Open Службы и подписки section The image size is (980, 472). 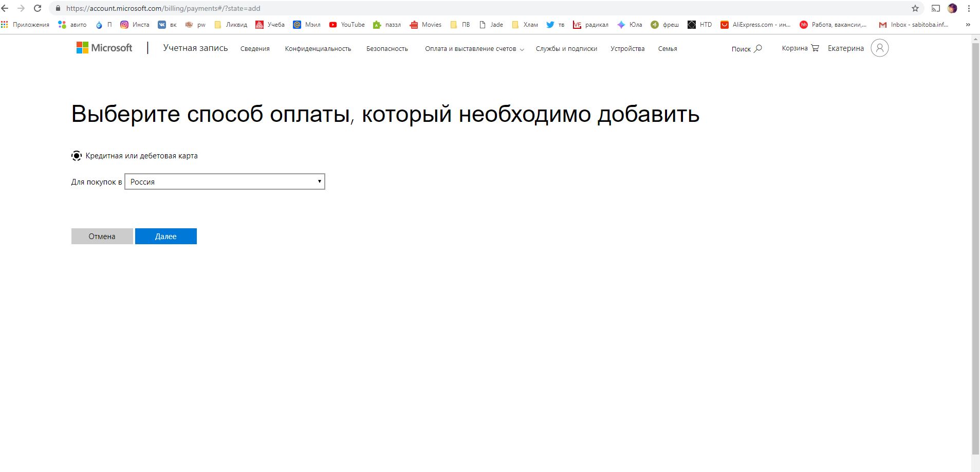click(x=566, y=49)
